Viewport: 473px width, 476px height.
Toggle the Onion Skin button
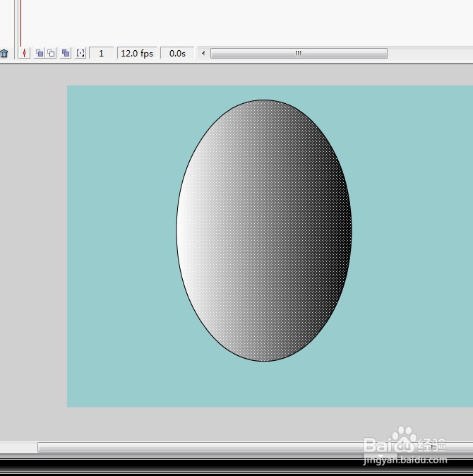click(x=40, y=53)
